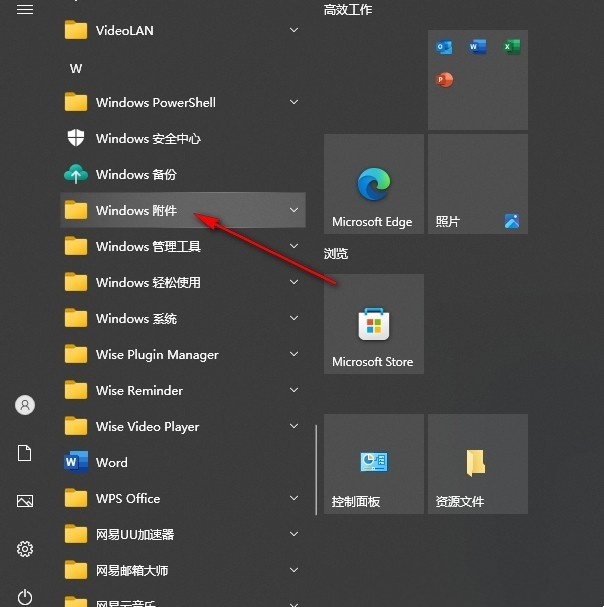Viewport: 604px width, 607px height.
Task: Launch PowerPoint from the Office tile group
Action: point(444,80)
